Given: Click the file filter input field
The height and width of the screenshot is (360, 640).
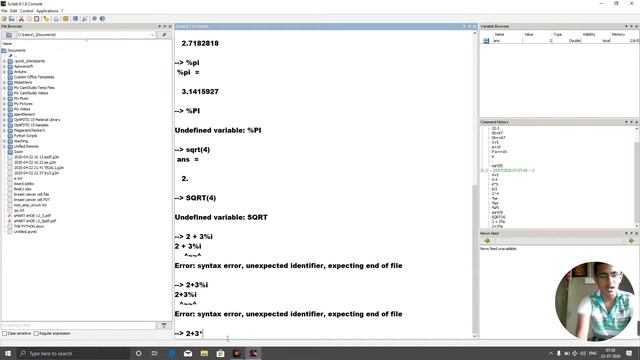Looking at the screenshot, I should pyautogui.click(x=78, y=325).
